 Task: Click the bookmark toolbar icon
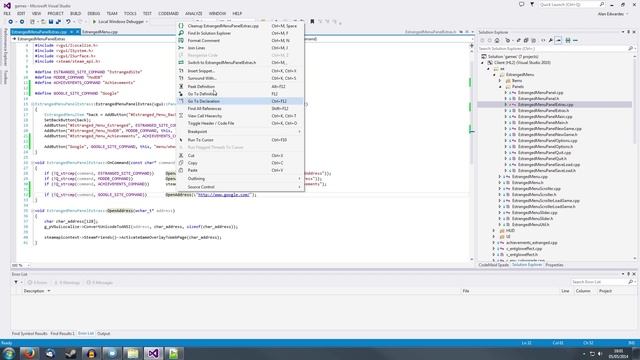point(312,22)
